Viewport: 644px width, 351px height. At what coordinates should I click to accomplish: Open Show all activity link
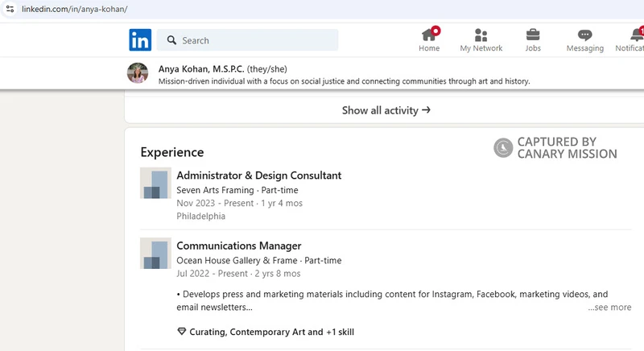(x=386, y=110)
